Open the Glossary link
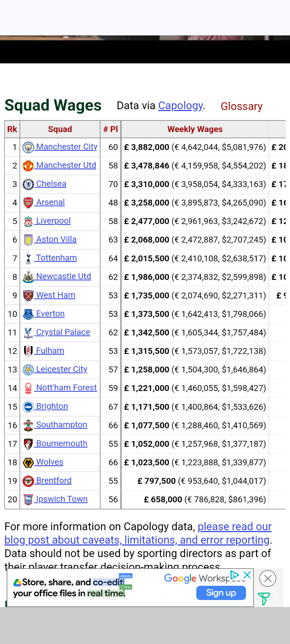The image size is (290, 644). pyautogui.click(x=242, y=106)
